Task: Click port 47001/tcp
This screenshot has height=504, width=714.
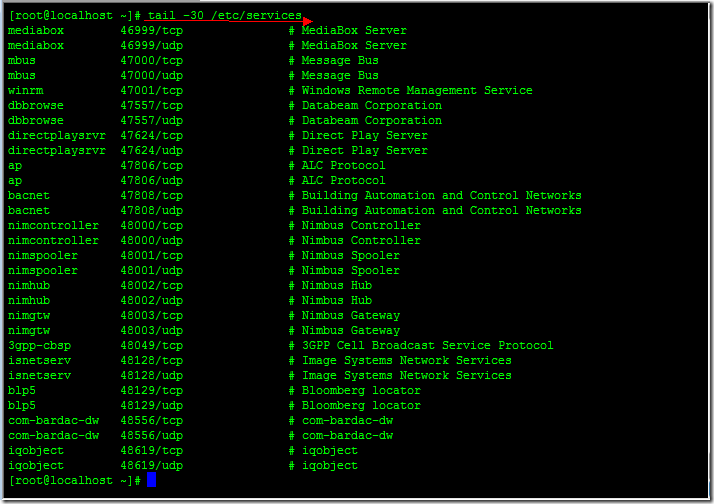Action: pyautogui.click(x=152, y=91)
